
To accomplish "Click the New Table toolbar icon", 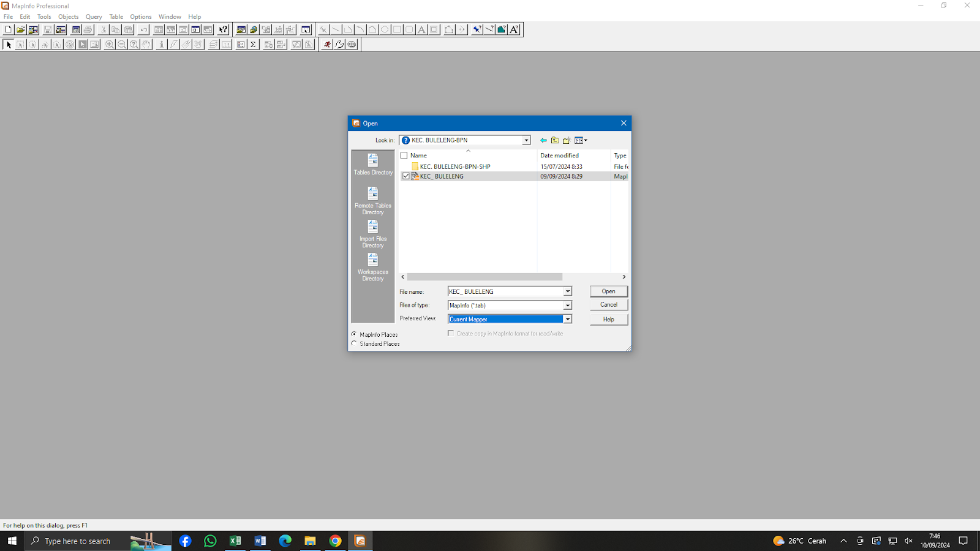I will coord(8,29).
